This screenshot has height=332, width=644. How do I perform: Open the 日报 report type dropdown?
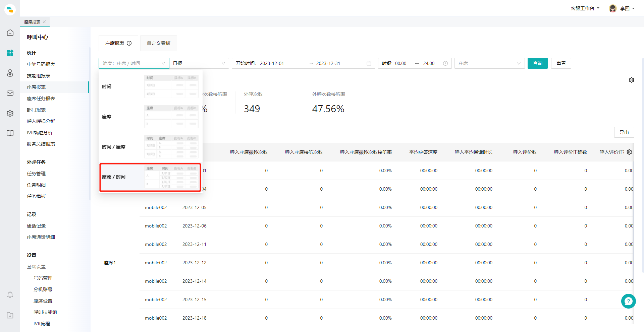199,63
